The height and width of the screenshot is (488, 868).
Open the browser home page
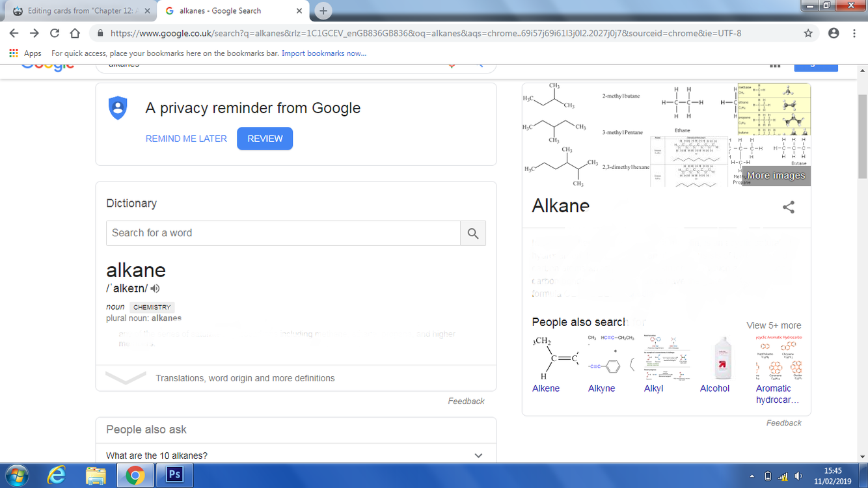tap(75, 33)
